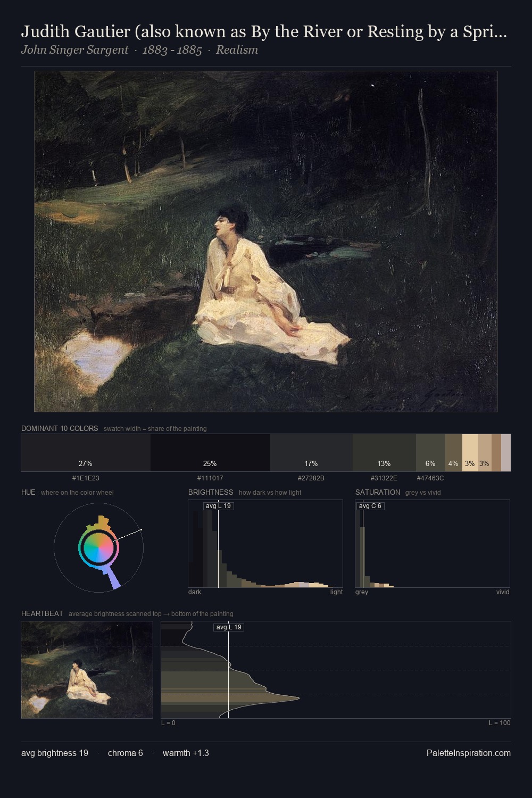Click avg L 19 label in heartbeat chart

(229, 627)
